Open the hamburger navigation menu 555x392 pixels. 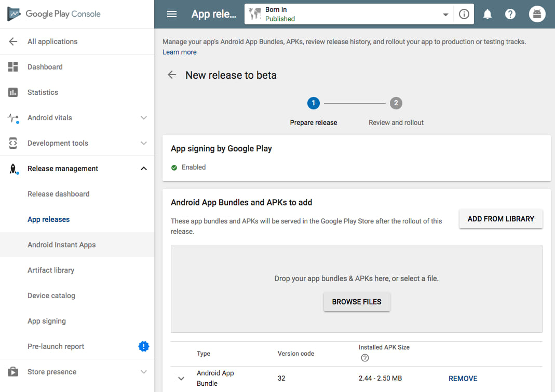172,14
